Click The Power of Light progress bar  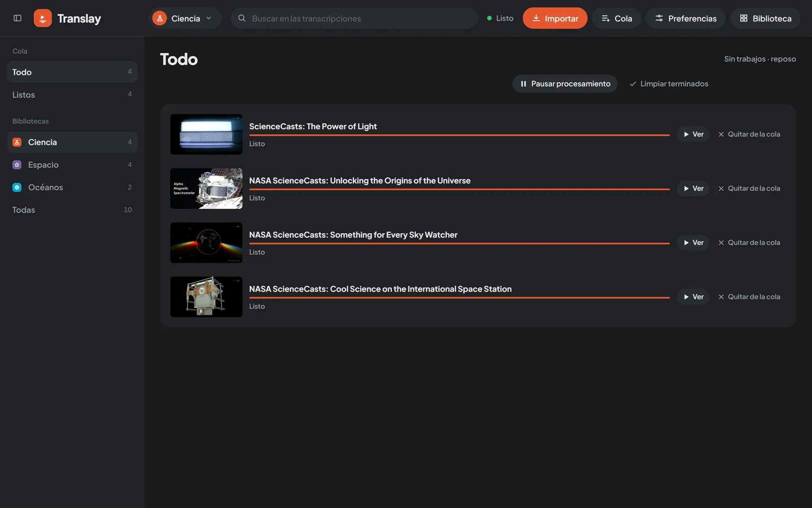(x=459, y=135)
